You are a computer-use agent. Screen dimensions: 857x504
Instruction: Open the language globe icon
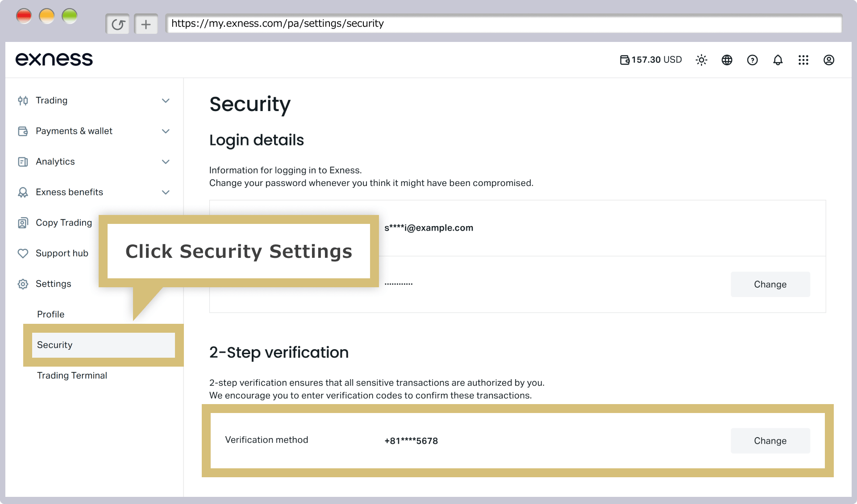(x=727, y=60)
